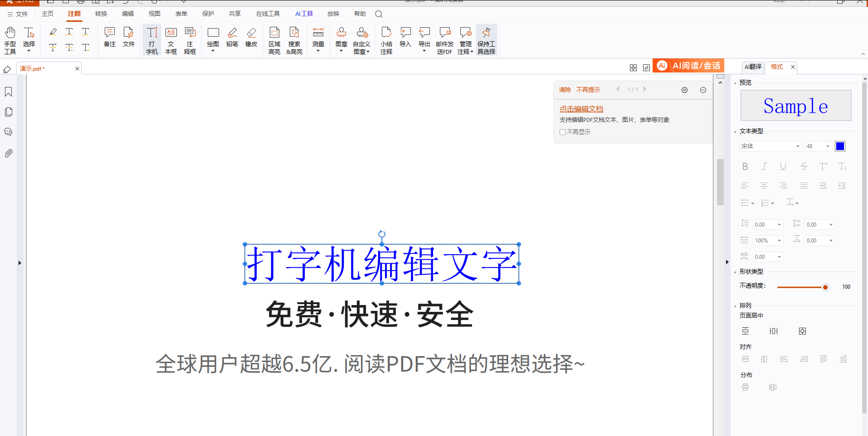Viewport: 868px width, 436px height.
Task: Open the font size 48 dropdown
Action: click(x=818, y=146)
